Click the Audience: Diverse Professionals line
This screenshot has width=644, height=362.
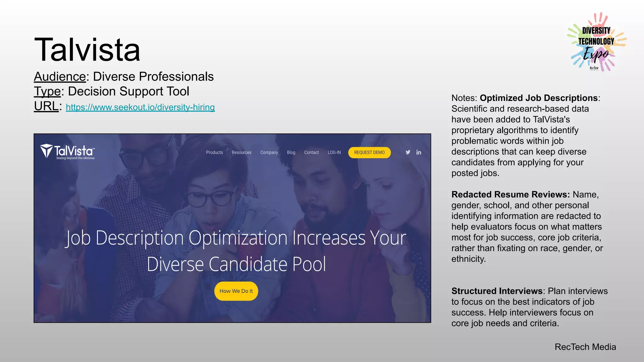124,76
